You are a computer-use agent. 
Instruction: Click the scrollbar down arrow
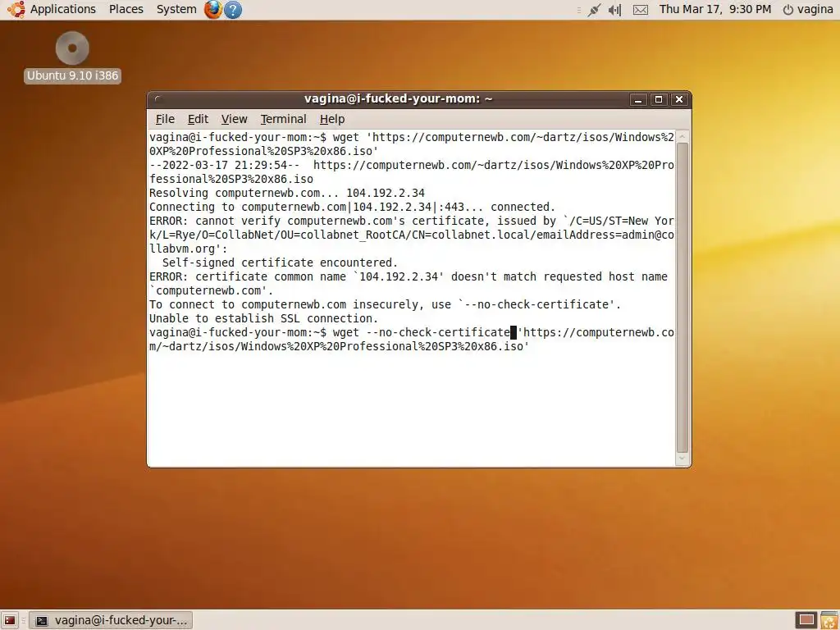coord(682,459)
